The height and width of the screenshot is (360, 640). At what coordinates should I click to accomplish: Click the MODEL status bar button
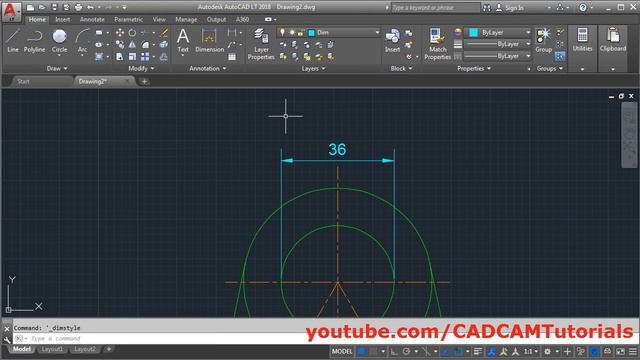pyautogui.click(x=342, y=351)
